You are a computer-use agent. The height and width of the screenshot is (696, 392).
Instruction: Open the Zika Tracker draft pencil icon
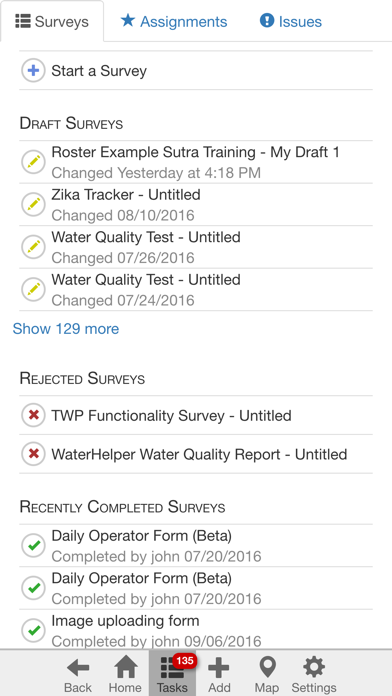tap(33, 205)
